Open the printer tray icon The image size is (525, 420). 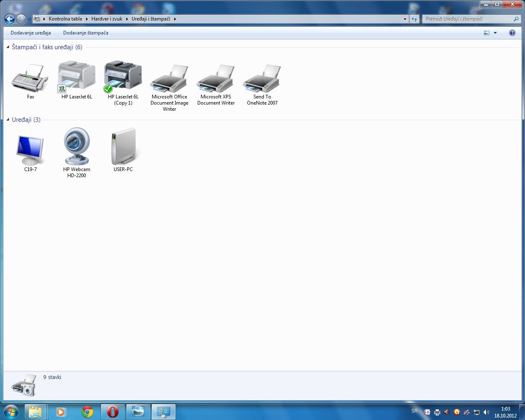coord(437,412)
